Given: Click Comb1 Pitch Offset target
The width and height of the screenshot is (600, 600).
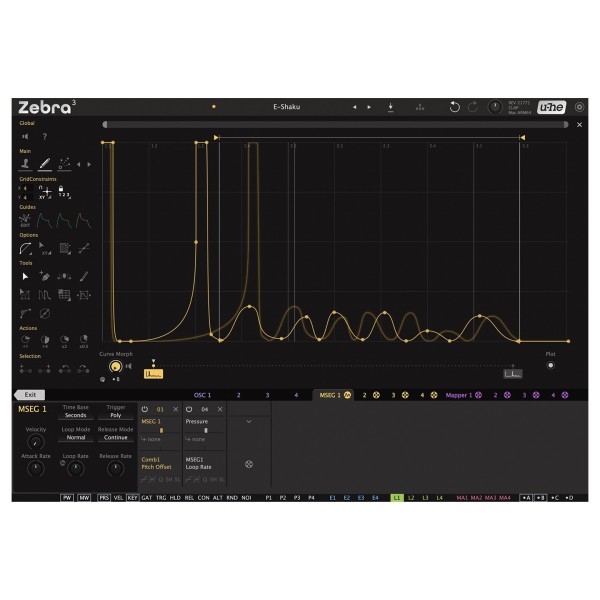Looking at the screenshot, I should tap(157, 463).
